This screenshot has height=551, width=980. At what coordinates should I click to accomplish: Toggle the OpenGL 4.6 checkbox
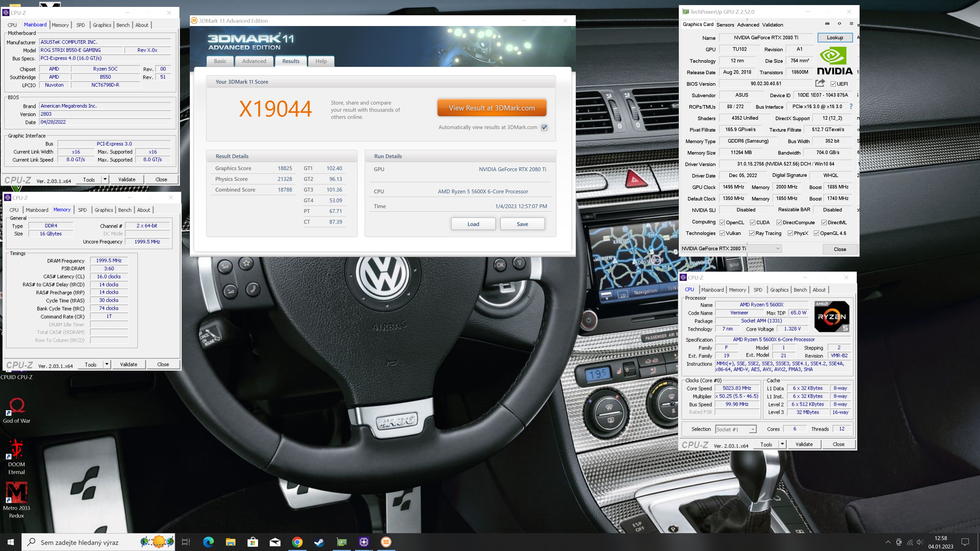pos(816,233)
